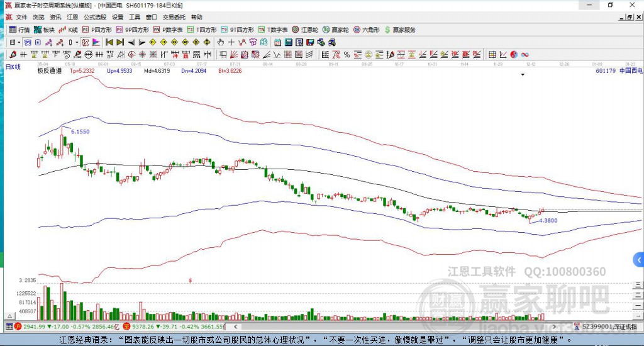Click 601179 stock code label
The height and width of the screenshot is (346, 644).
tap(606, 70)
